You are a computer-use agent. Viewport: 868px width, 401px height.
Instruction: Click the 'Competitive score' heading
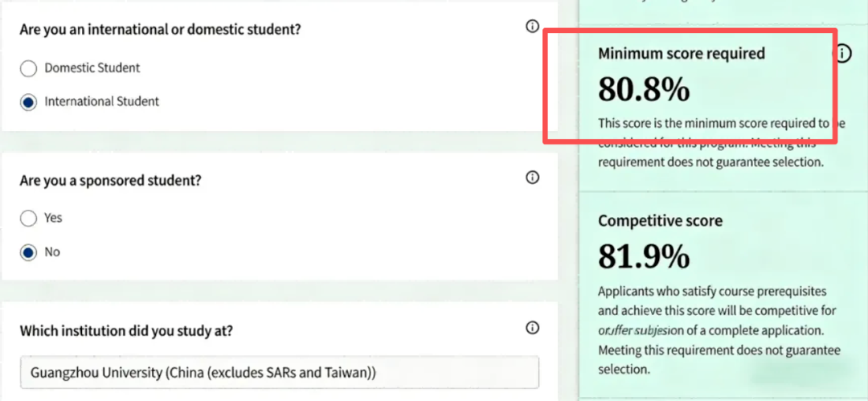(660, 220)
